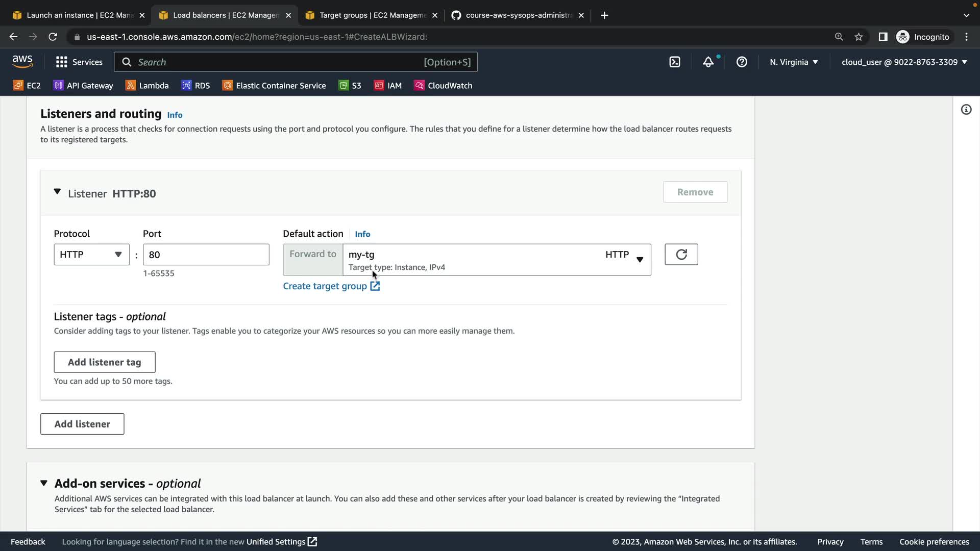Image resolution: width=980 pixels, height=551 pixels.
Task: Open the CloudWatch shortcut
Action: (x=443, y=86)
